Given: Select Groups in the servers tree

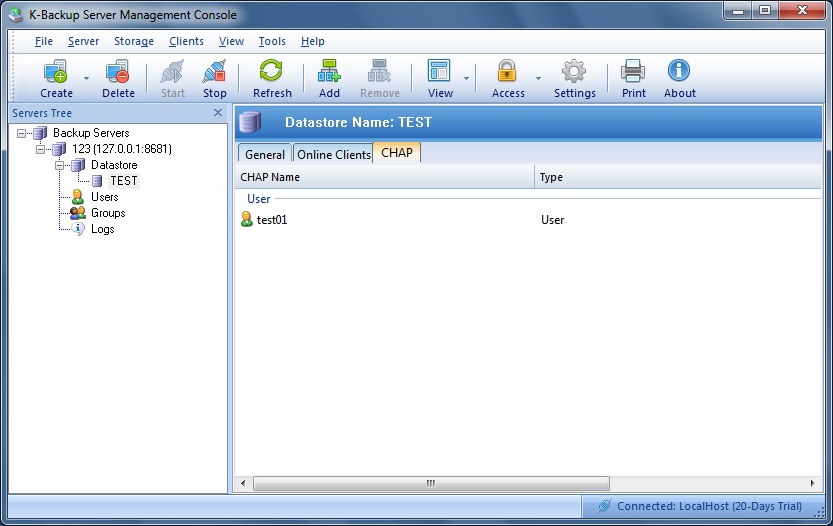Looking at the screenshot, I should [108, 213].
